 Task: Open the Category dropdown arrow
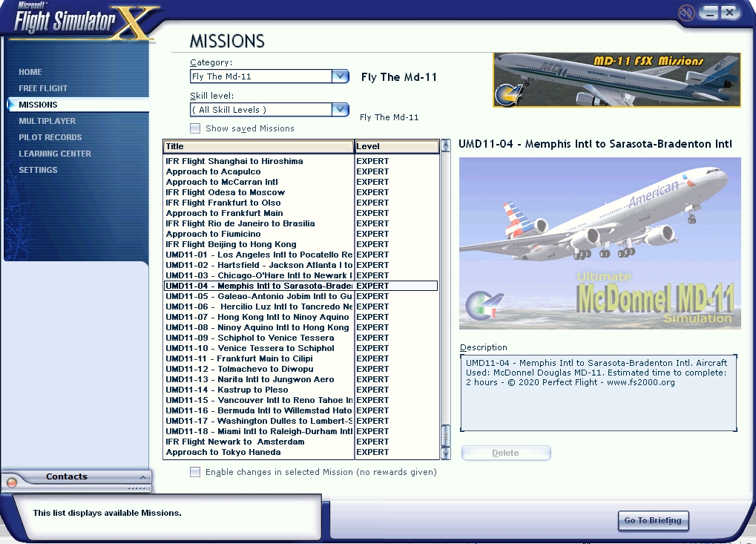(341, 76)
